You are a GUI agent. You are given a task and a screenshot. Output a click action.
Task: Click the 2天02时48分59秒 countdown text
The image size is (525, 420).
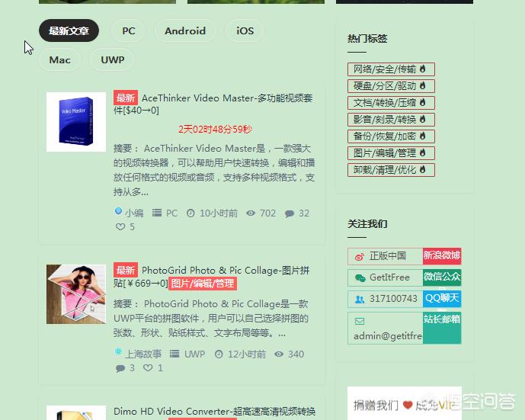(215, 129)
